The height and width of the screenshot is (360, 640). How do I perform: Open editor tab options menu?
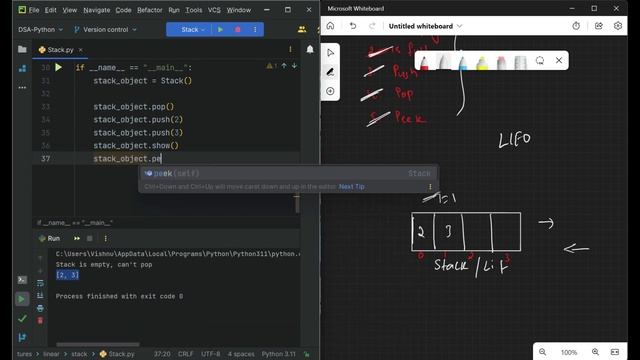click(290, 49)
